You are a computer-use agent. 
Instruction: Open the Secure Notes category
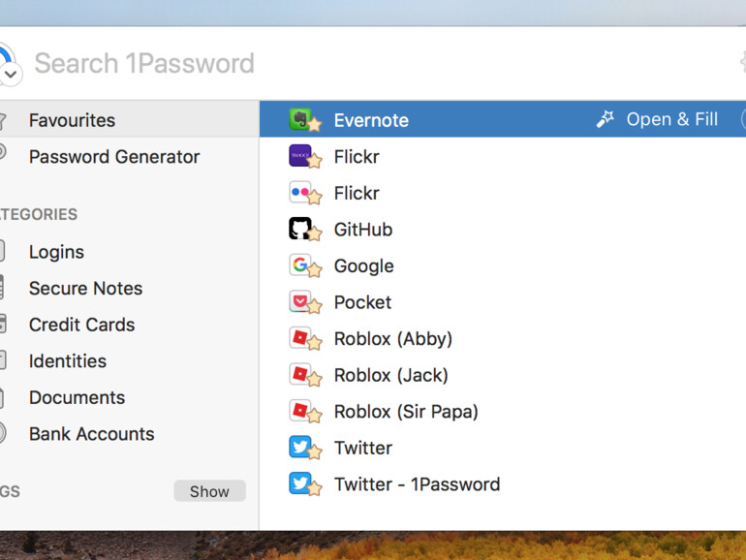tap(85, 289)
